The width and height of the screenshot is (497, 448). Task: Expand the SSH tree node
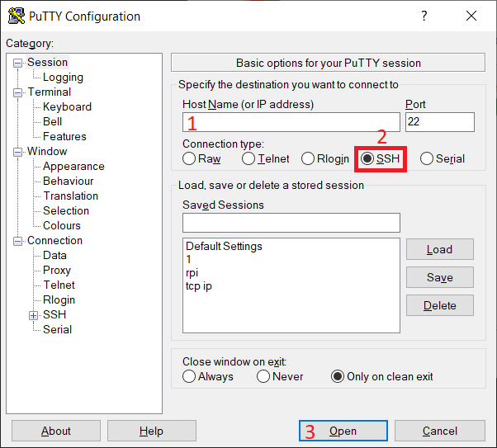click(33, 315)
